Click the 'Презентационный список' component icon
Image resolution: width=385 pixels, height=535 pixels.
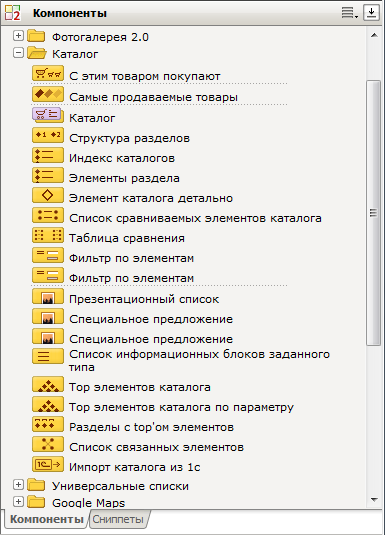(48, 296)
